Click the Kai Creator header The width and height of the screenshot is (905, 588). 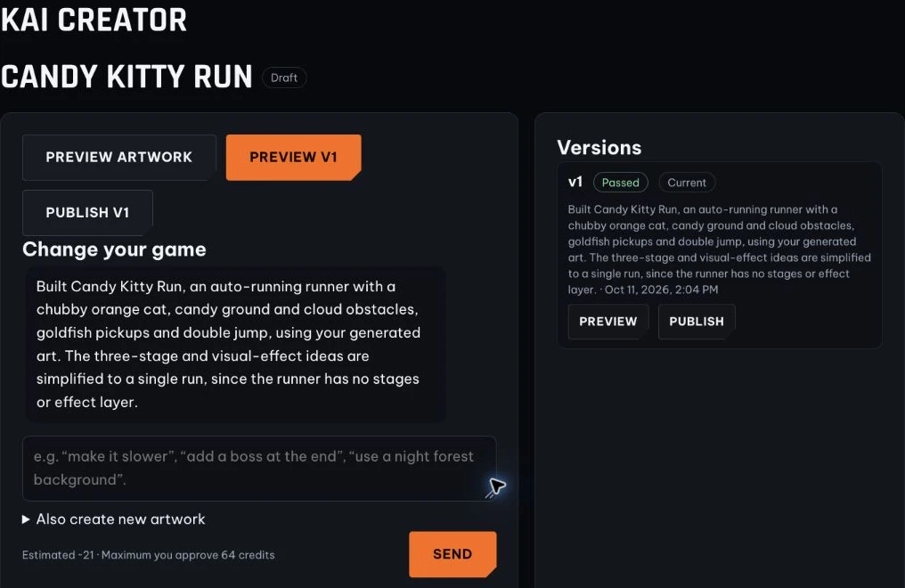point(94,20)
